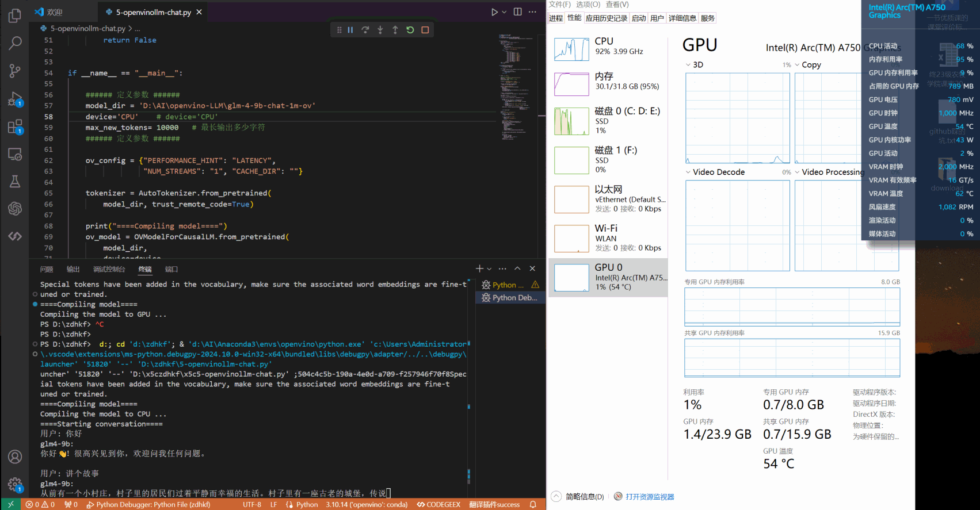Stop the debug session
The width and height of the screenshot is (980, 510).
[425, 30]
